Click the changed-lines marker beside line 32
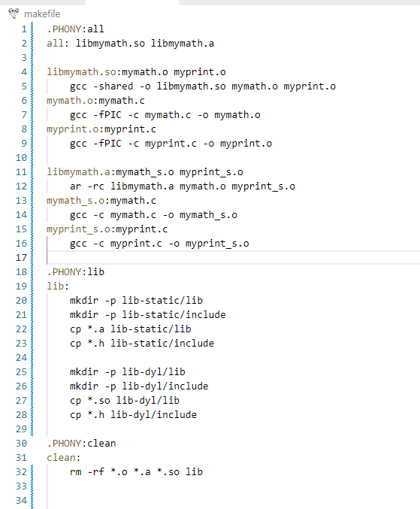This screenshot has width=420, height=509. [32, 472]
